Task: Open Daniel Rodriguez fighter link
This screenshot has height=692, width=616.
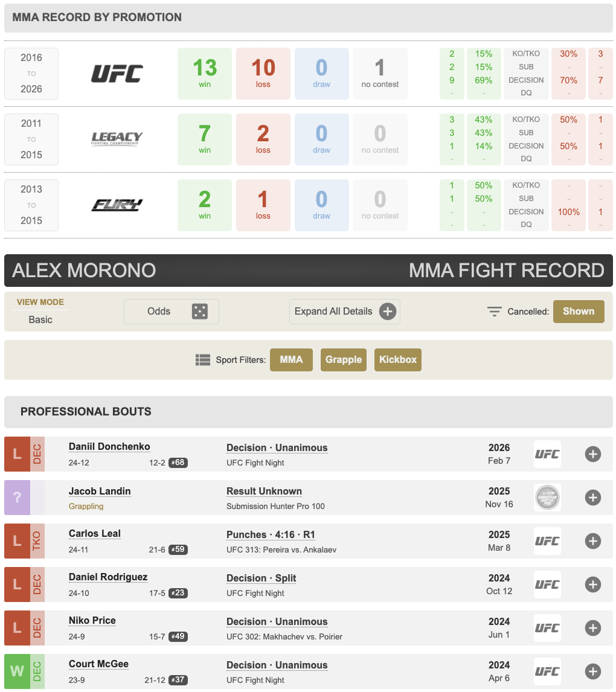Action: pos(108,577)
